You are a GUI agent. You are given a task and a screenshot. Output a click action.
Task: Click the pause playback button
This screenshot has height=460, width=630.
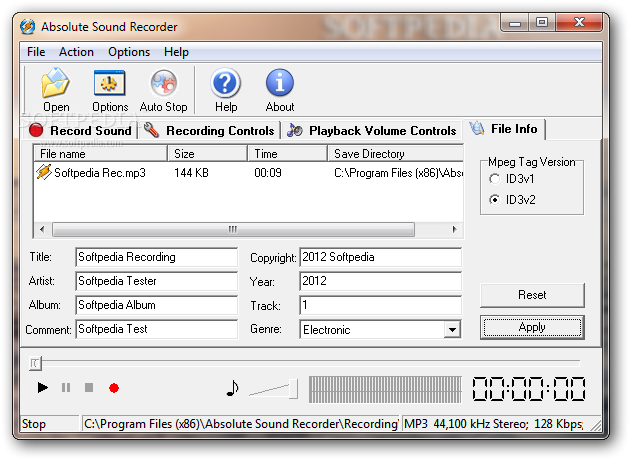coord(66,388)
